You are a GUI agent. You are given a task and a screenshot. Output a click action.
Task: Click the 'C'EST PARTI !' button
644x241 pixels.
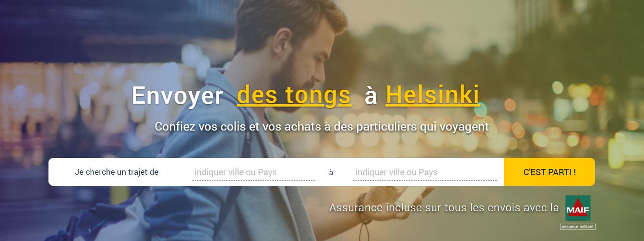click(x=549, y=172)
